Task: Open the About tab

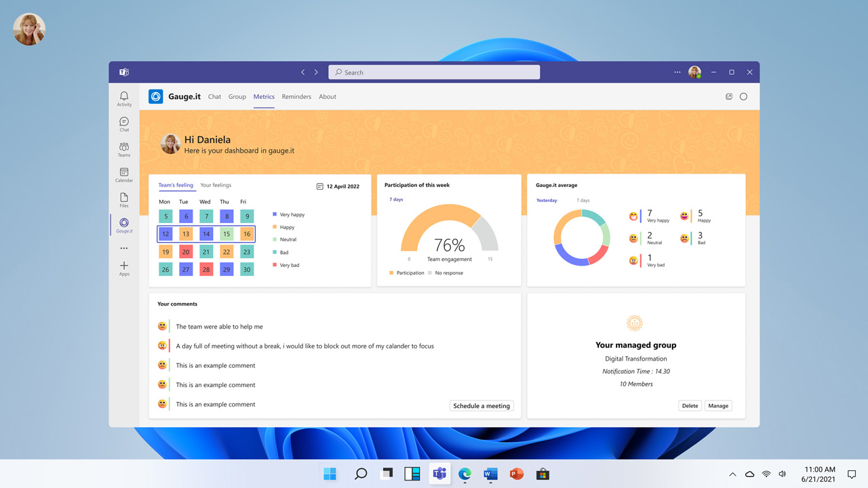Action: (x=328, y=97)
